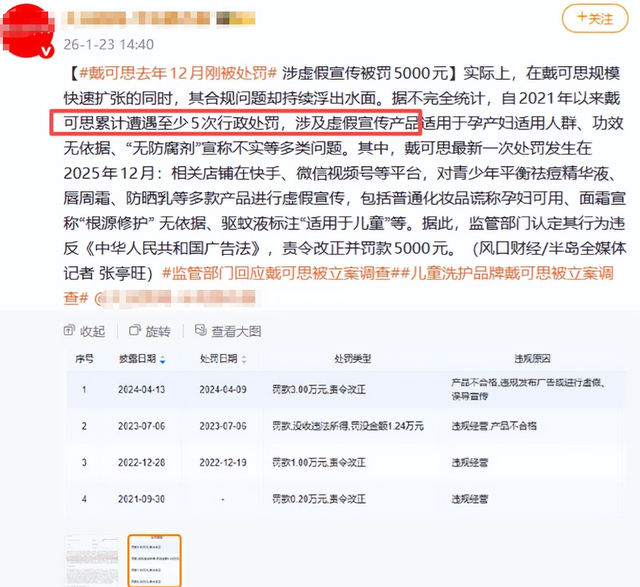Sort table by 处罚日期 arrow

(x=244, y=360)
